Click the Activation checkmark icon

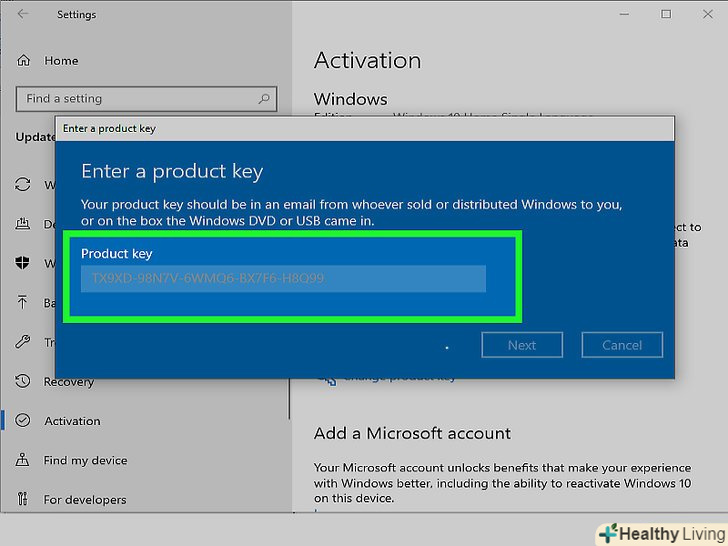[x=22, y=421]
